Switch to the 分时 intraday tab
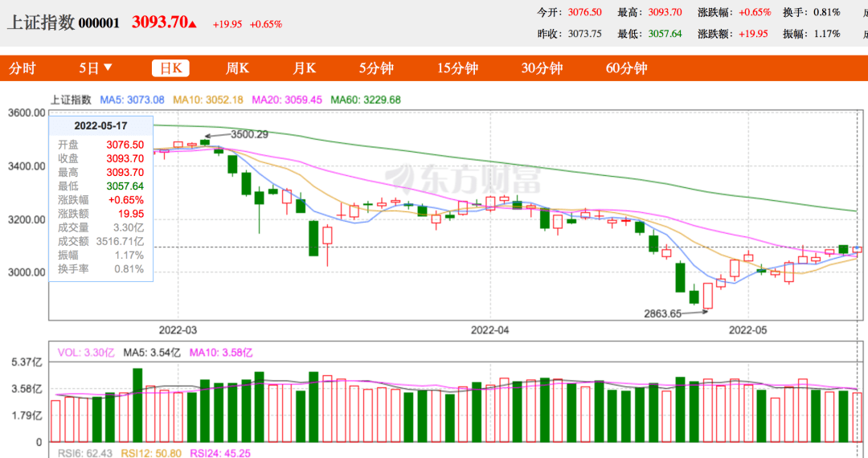 [x=23, y=68]
